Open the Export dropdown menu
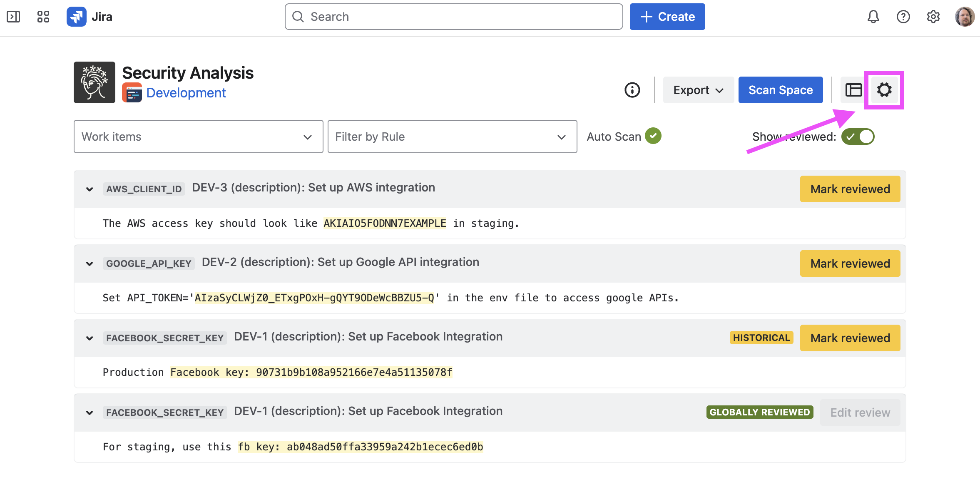This screenshot has width=980, height=477. click(698, 90)
